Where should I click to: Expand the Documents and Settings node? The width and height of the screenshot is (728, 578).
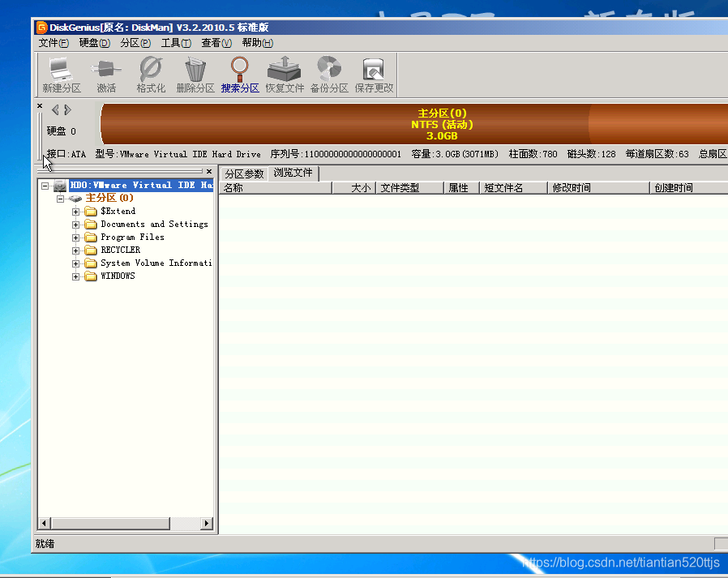[75, 225]
